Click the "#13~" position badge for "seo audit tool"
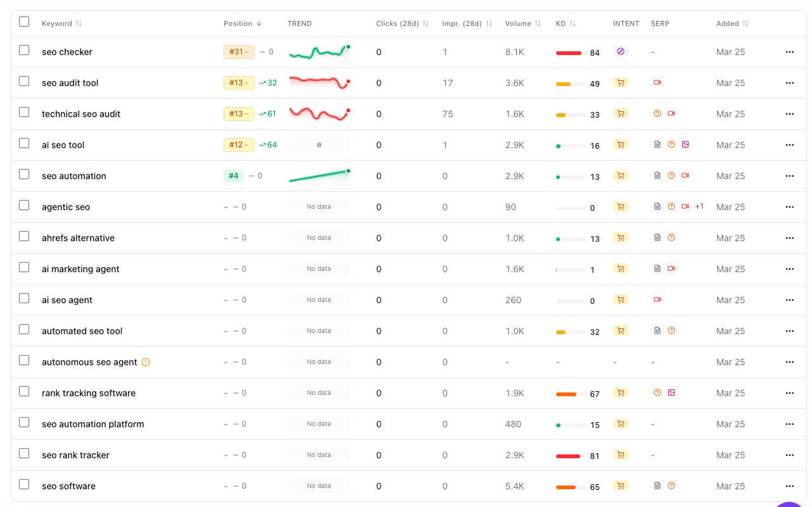 pos(239,82)
